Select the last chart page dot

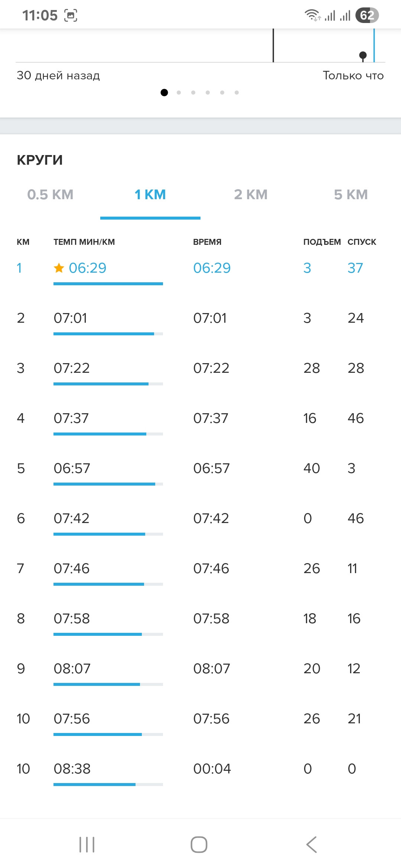coord(237,92)
